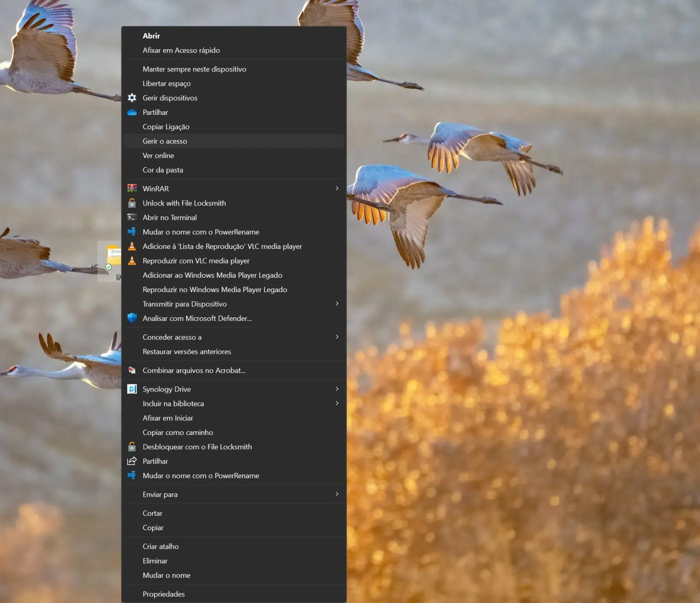Select Cor da pasta menu entry
This screenshot has height=603, width=700.
point(163,170)
